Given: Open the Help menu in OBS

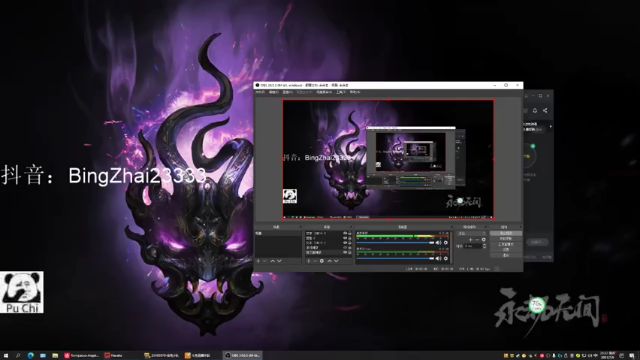Looking at the screenshot, I should [x=355, y=92].
